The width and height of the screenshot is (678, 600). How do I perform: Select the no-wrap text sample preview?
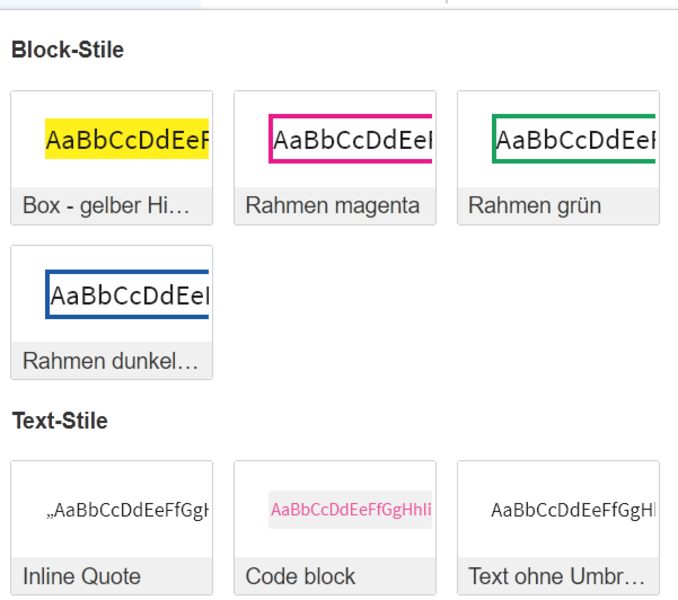[x=572, y=510]
